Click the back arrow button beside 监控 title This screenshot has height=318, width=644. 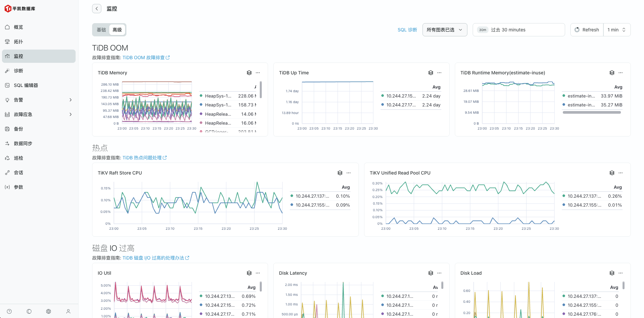tap(97, 9)
